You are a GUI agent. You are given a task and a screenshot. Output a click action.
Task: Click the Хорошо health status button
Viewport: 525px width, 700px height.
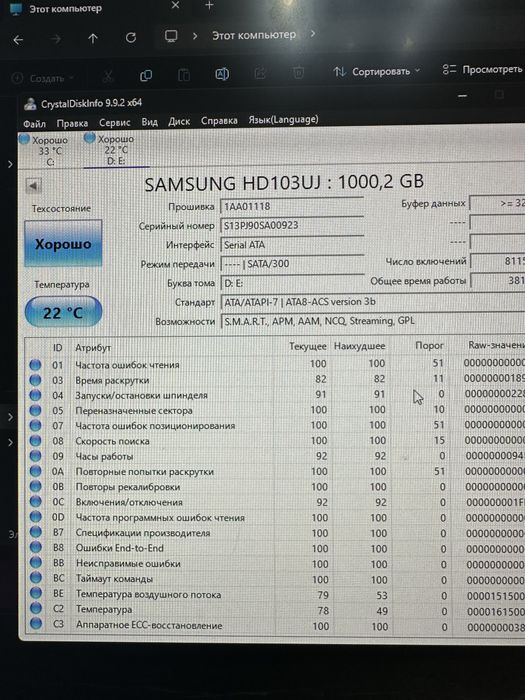click(x=63, y=244)
